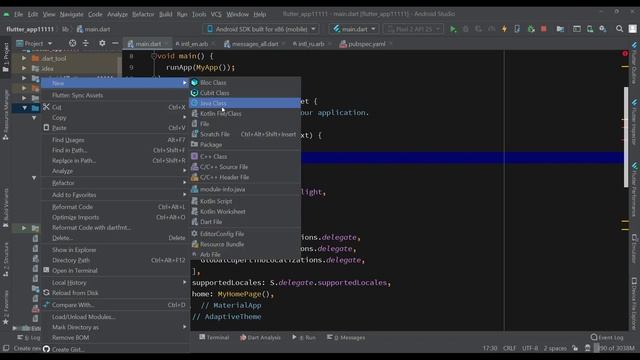640x360 pixels.
Task: Click Flutter: Sync Assets context entry
Action: [115, 95]
